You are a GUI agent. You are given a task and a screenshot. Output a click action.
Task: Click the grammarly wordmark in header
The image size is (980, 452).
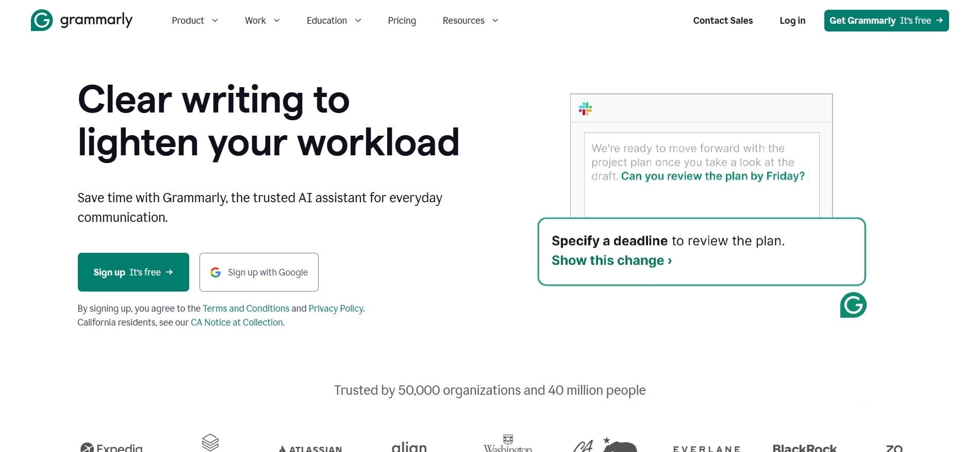[x=96, y=20]
